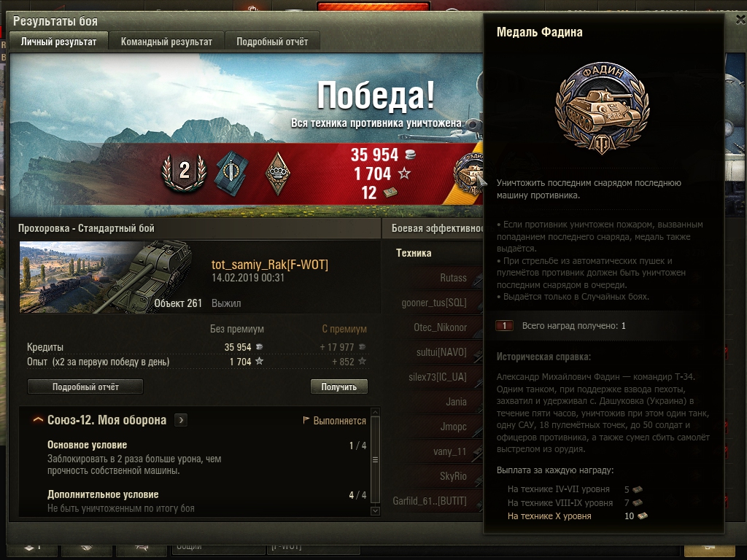Click the diamond-shaped knuckles medal icon

coord(277,174)
